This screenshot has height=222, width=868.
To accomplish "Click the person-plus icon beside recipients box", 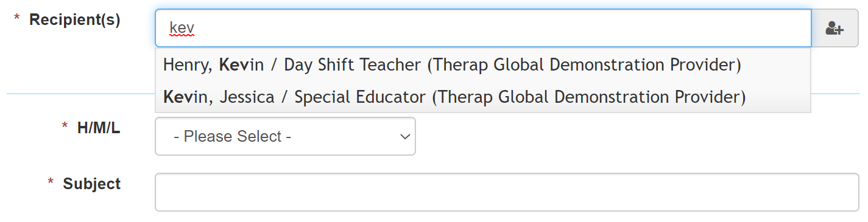I will coord(834,28).
